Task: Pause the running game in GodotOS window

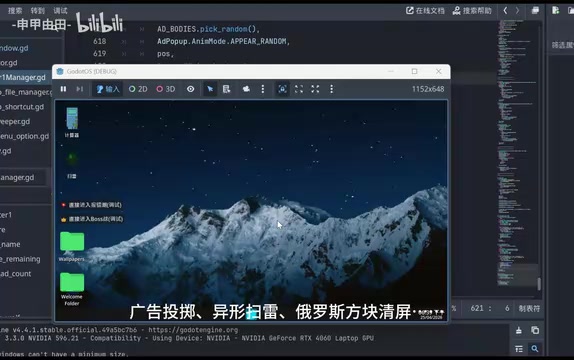Action: [x=63, y=89]
